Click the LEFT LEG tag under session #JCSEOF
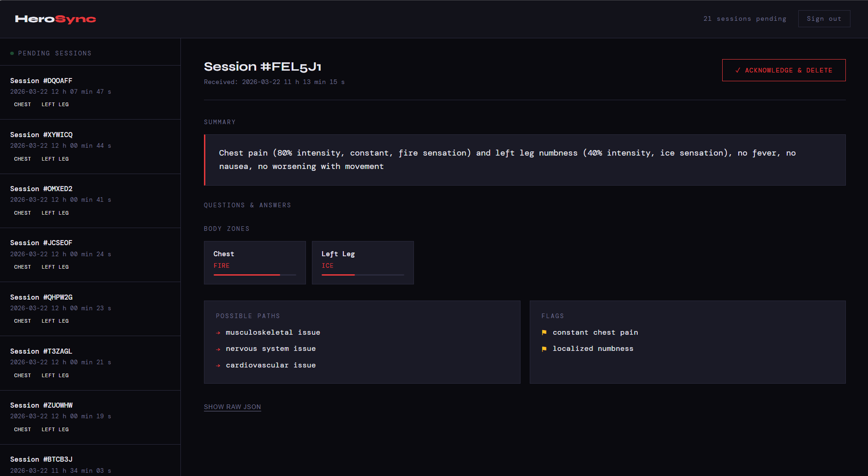Screen dimensions: 868x476 (x=55, y=267)
